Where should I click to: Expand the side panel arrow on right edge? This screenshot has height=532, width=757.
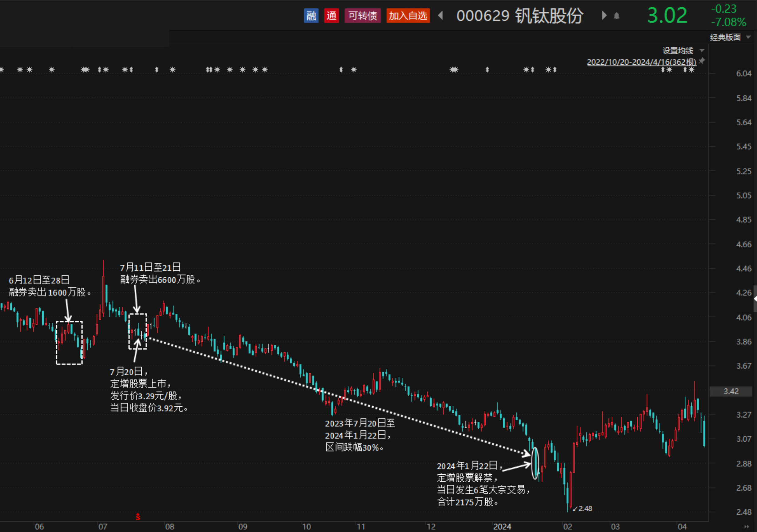[x=755, y=299]
